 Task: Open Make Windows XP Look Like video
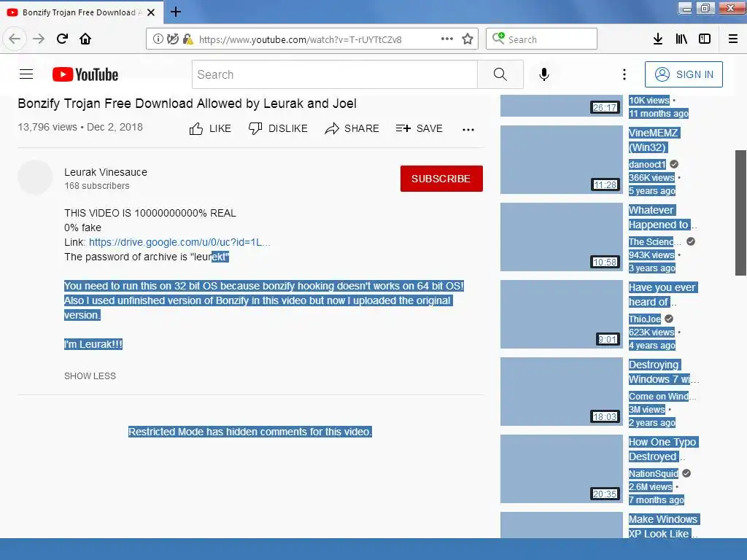coord(662,526)
